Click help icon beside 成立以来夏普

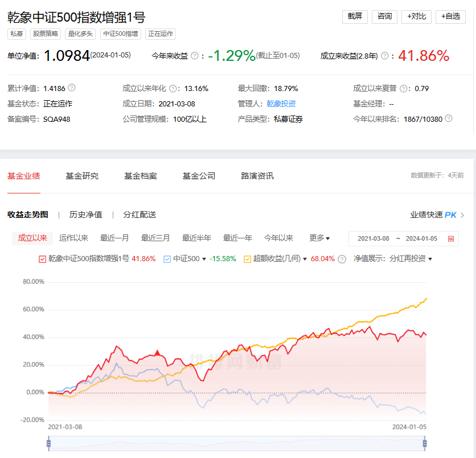[404, 89]
